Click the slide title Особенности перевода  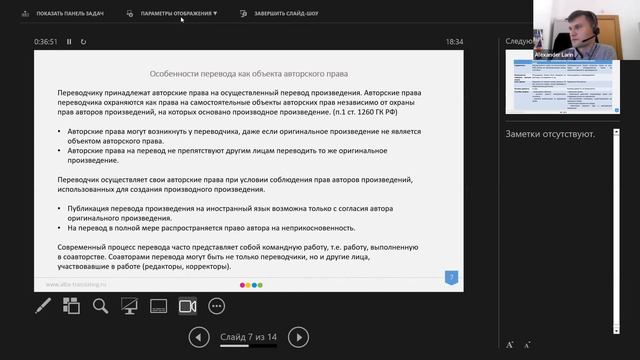(249, 74)
